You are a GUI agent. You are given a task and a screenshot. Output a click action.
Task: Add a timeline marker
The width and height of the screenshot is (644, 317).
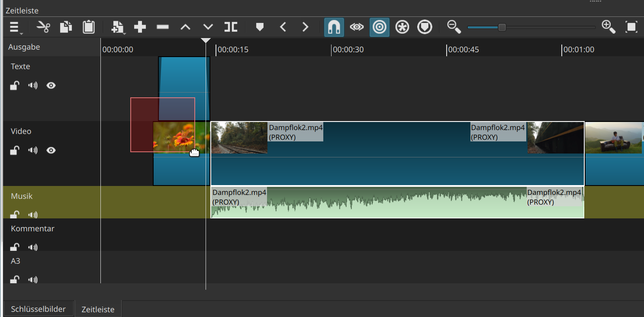260,27
